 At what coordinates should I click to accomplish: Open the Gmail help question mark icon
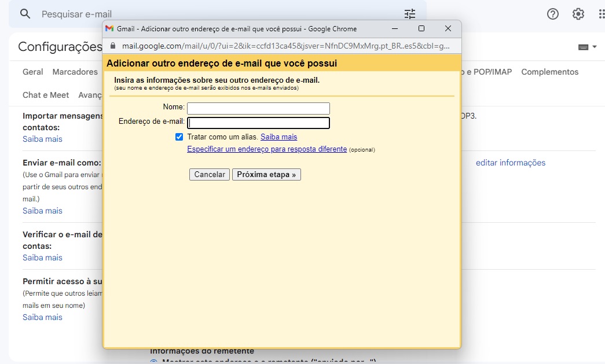click(x=552, y=14)
